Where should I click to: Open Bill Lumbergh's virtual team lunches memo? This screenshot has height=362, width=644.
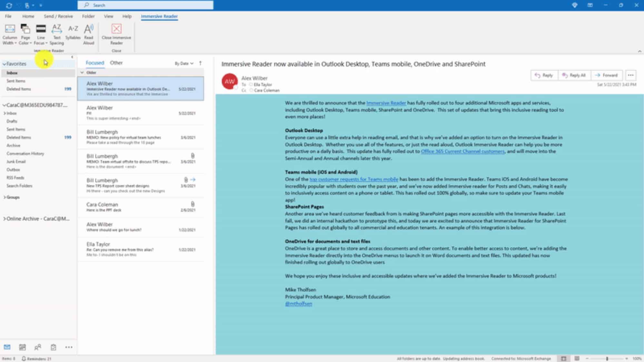(x=141, y=137)
